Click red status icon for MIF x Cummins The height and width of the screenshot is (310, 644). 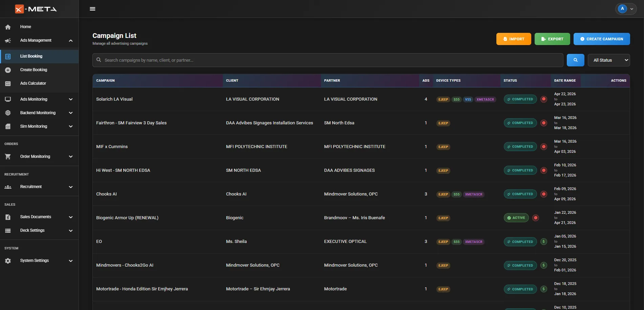click(x=544, y=147)
